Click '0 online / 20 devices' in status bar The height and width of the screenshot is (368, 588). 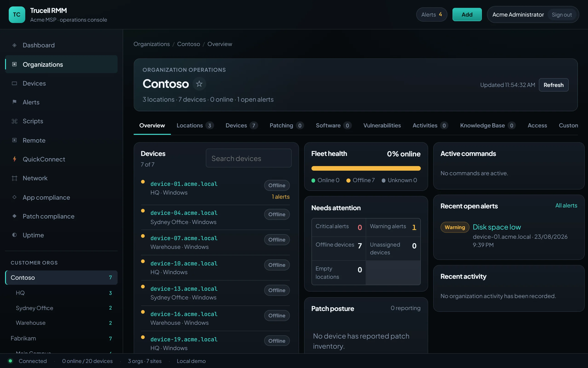pos(87,361)
